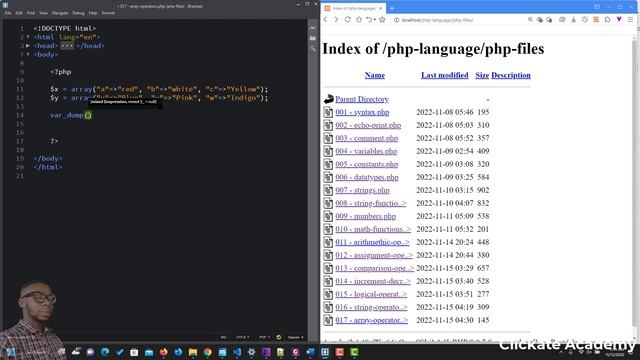Reload the browser page
Image resolution: width=640 pixels, height=360 pixels.
click(347, 20)
